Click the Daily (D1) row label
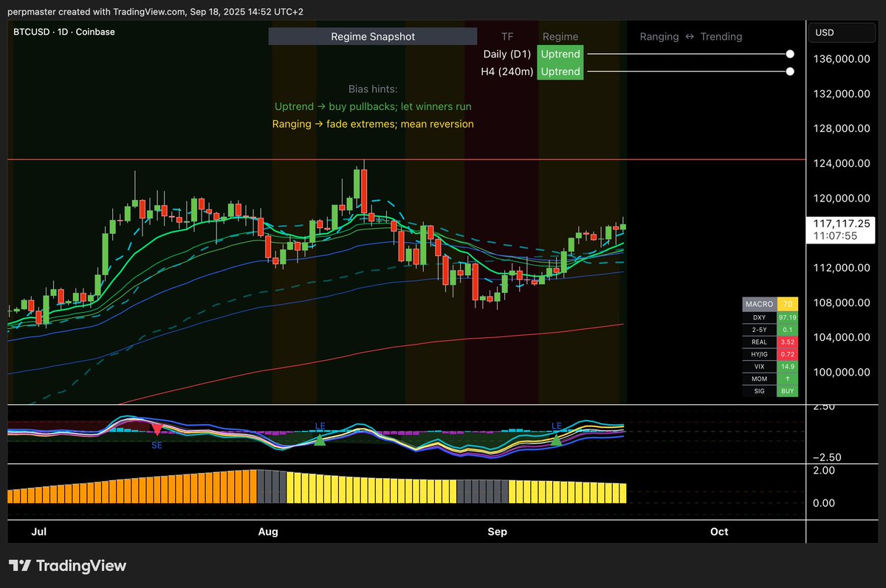 tap(507, 54)
